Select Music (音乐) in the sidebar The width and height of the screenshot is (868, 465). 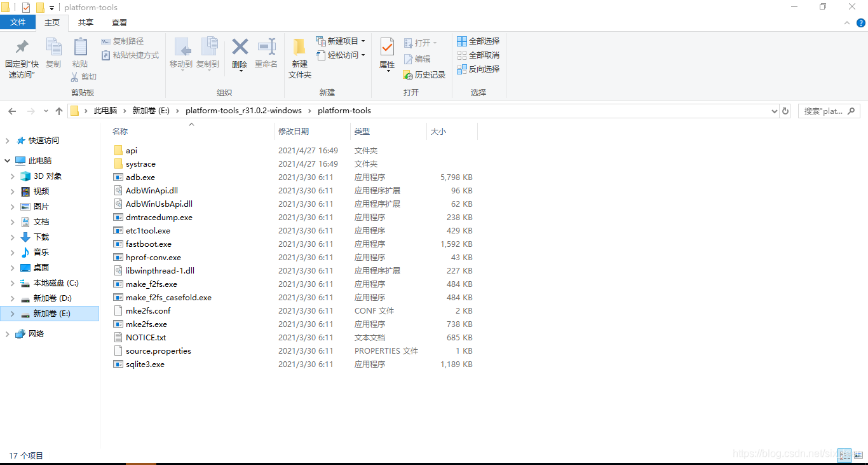pyautogui.click(x=41, y=253)
